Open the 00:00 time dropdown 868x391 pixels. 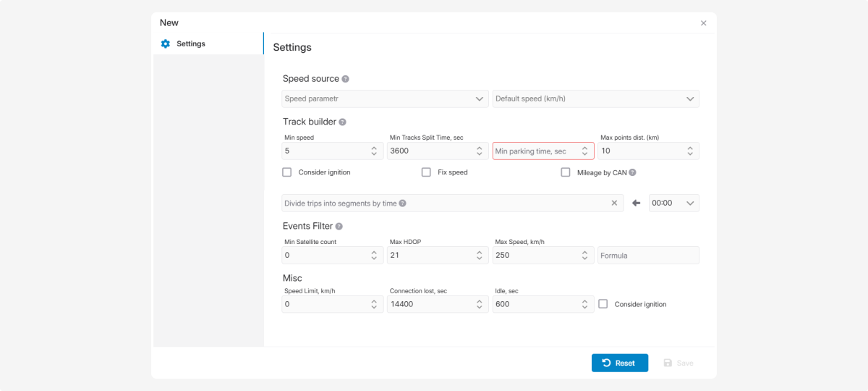(673, 203)
